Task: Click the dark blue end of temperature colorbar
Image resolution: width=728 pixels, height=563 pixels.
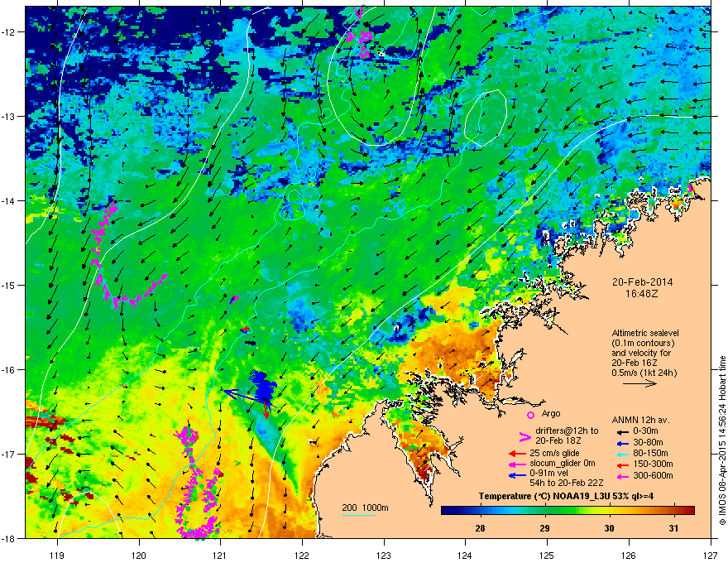Action: tap(446, 511)
